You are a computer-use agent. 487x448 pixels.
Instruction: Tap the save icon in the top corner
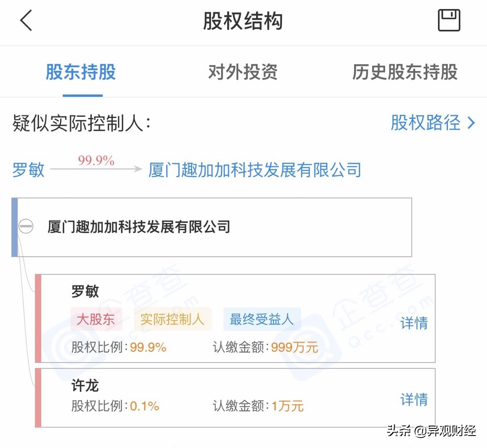pyautogui.click(x=448, y=19)
